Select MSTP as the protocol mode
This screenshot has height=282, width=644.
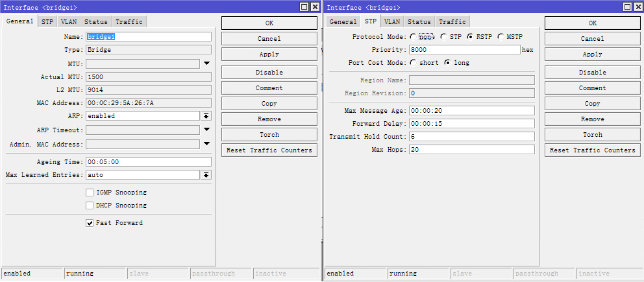501,37
